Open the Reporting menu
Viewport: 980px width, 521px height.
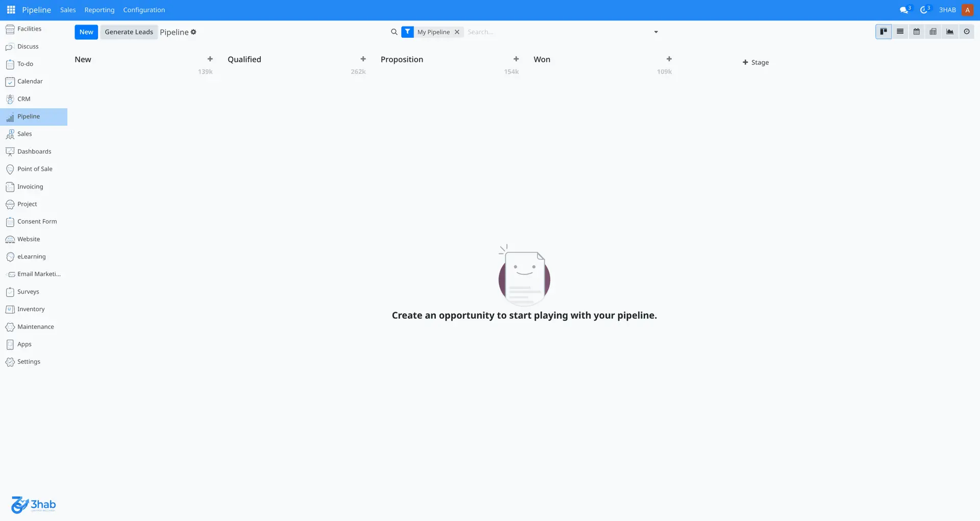click(99, 10)
